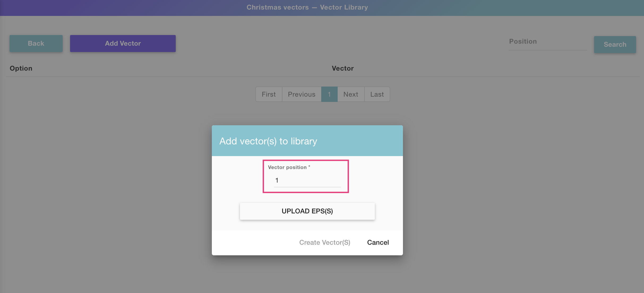Jump to the Last page

click(377, 94)
